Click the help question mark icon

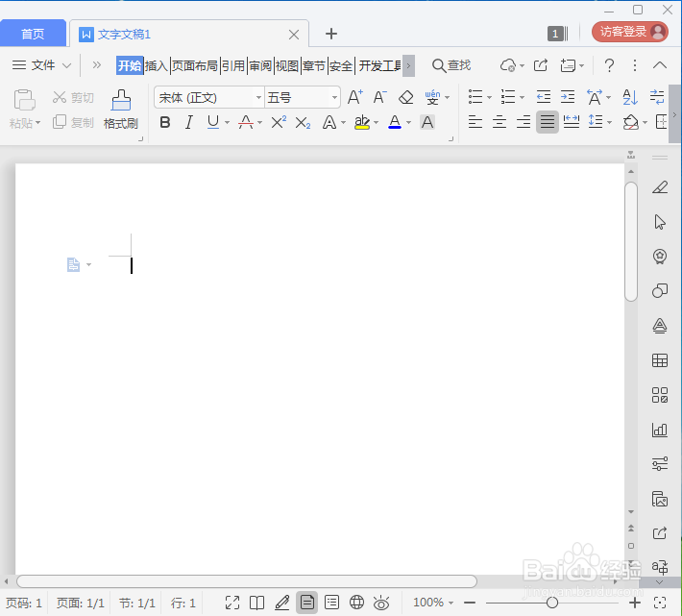coord(609,65)
